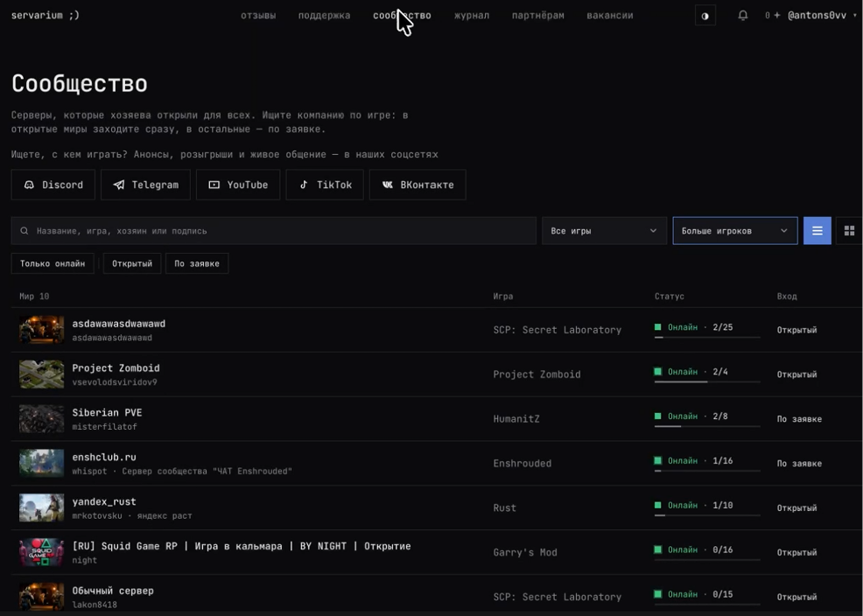Toggle the Только онлайн filter
This screenshot has height=616, width=863.
coord(53,263)
